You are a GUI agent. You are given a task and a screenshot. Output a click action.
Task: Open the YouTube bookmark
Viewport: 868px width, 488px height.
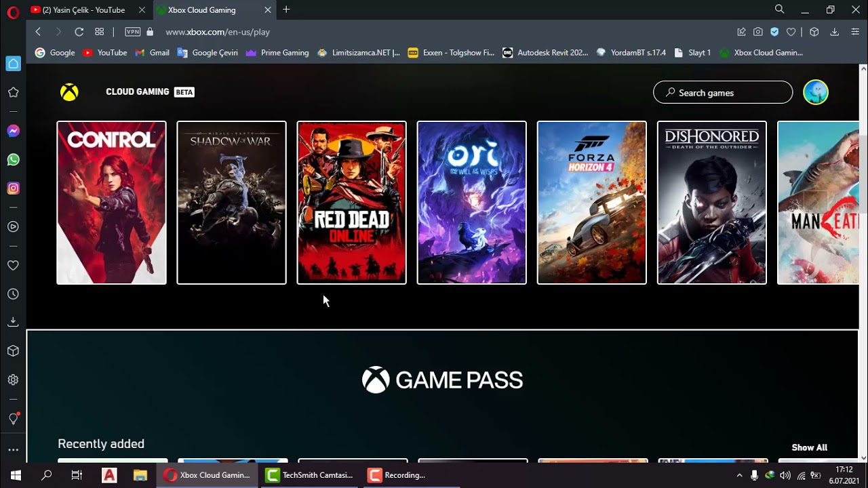click(105, 52)
